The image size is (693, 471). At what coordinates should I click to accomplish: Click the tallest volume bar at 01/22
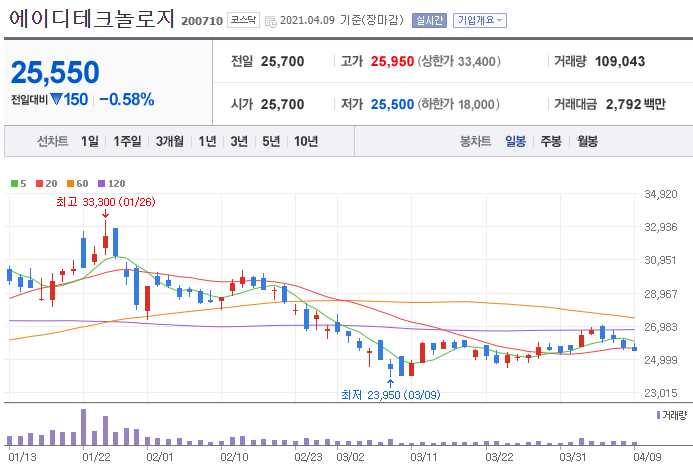coord(84,427)
